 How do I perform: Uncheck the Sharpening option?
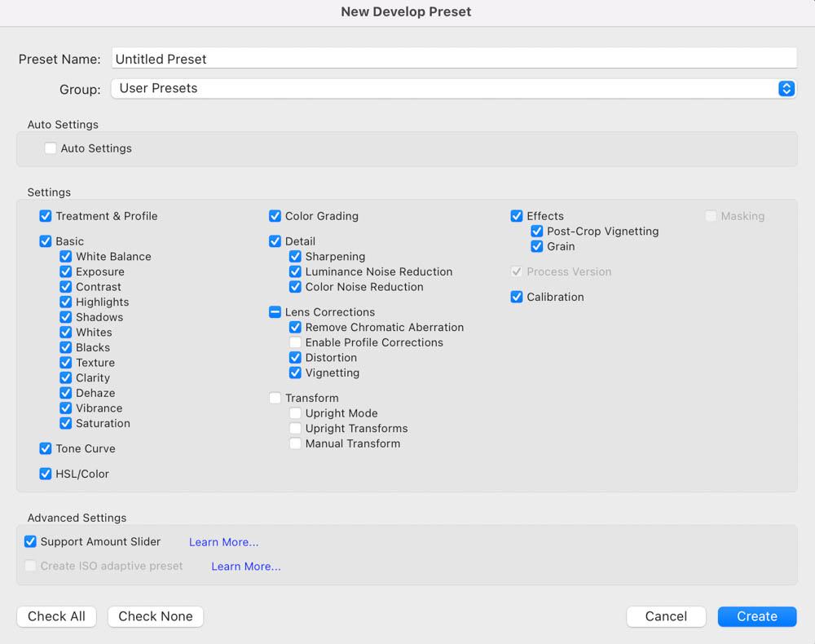pyautogui.click(x=296, y=257)
